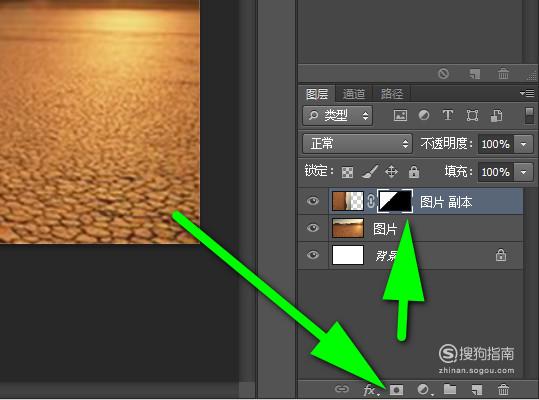This screenshot has width=539, height=400.
Task: Hide the 图片 layer
Action: click(x=313, y=228)
